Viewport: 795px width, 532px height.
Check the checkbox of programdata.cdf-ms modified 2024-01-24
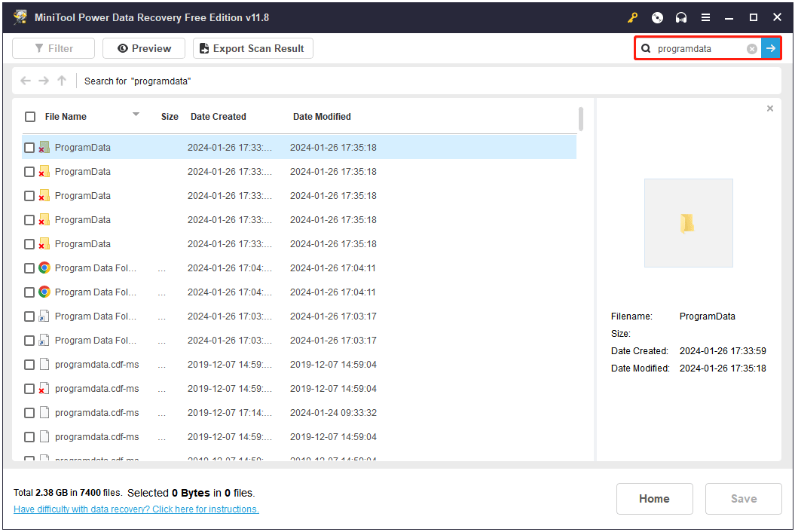tap(29, 413)
